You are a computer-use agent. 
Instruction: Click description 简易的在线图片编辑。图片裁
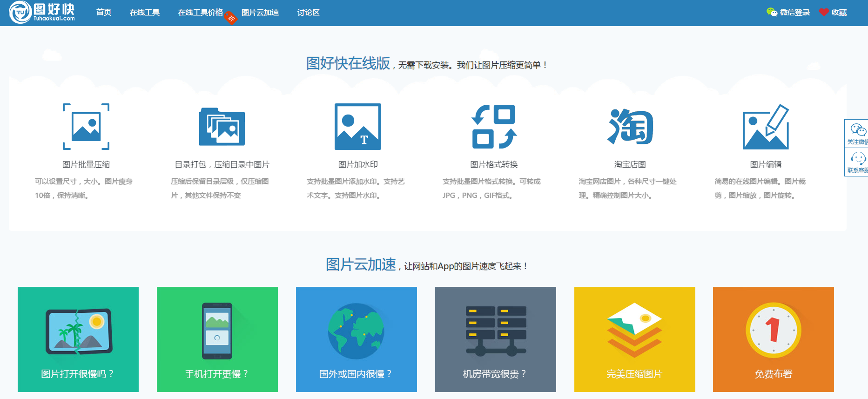click(x=760, y=182)
